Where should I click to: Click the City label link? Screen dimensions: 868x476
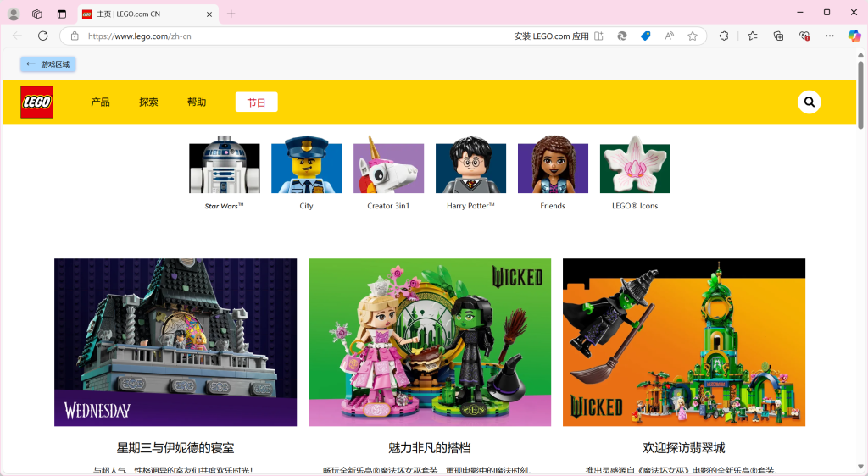[x=306, y=206]
